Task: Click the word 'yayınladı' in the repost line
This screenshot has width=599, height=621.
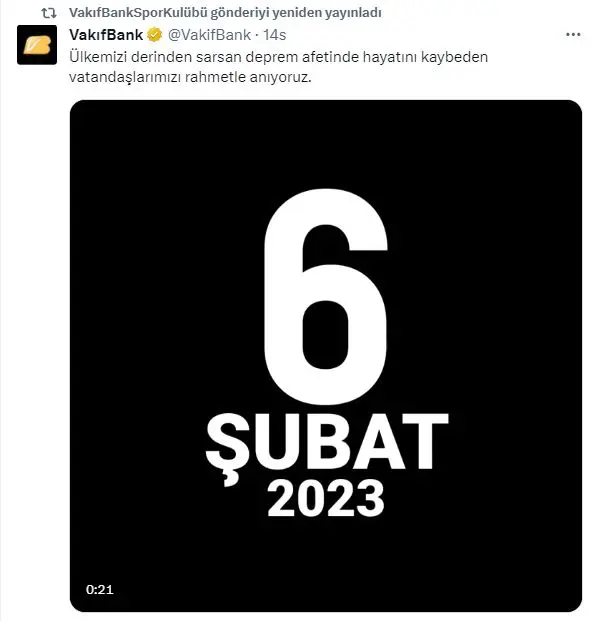Action: (x=353, y=13)
